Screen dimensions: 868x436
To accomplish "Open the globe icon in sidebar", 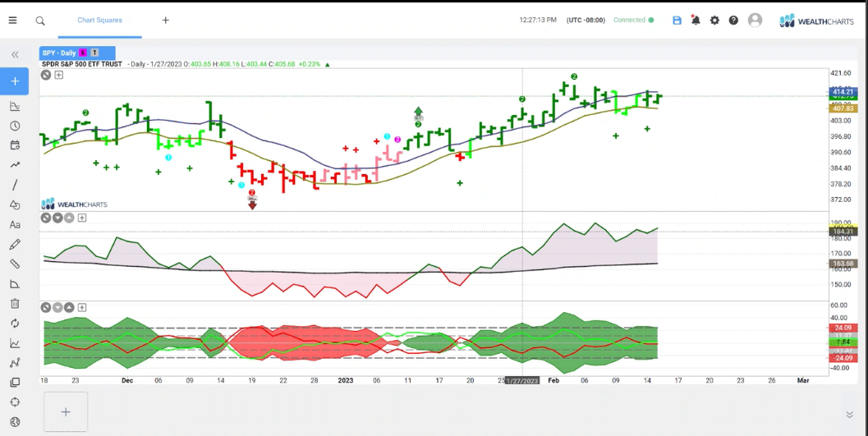I will click(15, 422).
